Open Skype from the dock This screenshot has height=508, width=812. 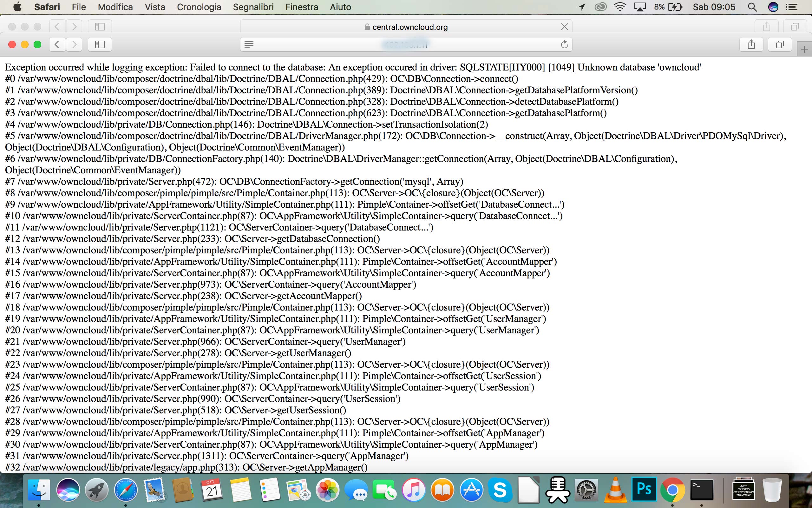point(500,490)
